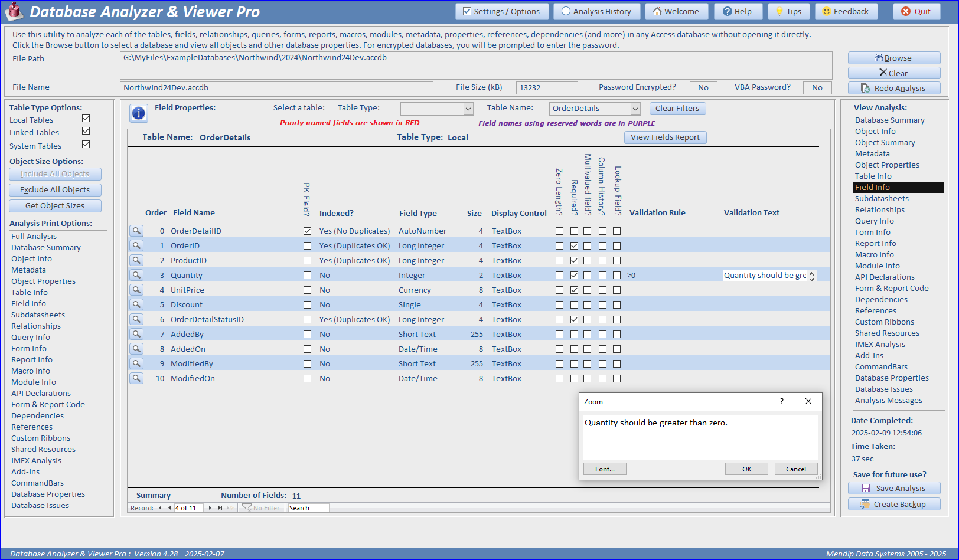Viewport: 959px width, 560px height.
Task: Select Full Analysis in print options list
Action: [x=34, y=236]
